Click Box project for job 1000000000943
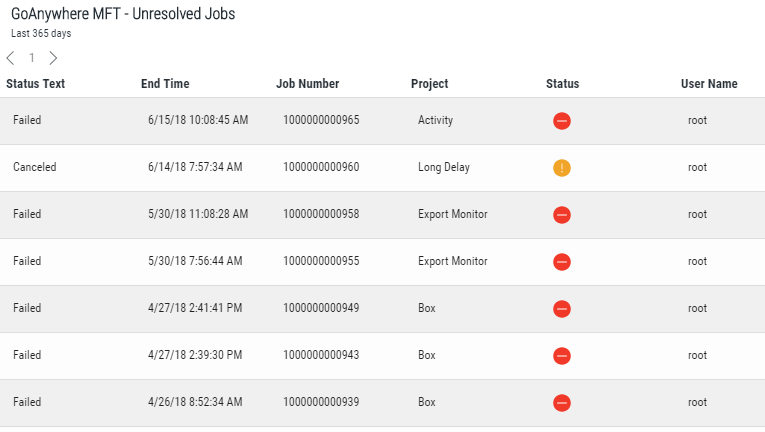Viewport: 765px width, 432px height. pos(426,355)
